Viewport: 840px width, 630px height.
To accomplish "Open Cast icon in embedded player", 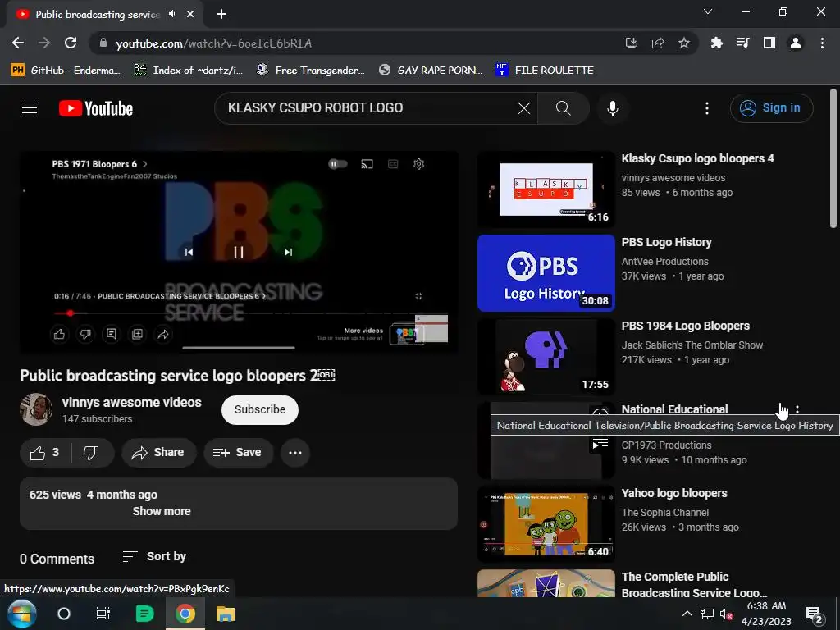I will [x=367, y=164].
